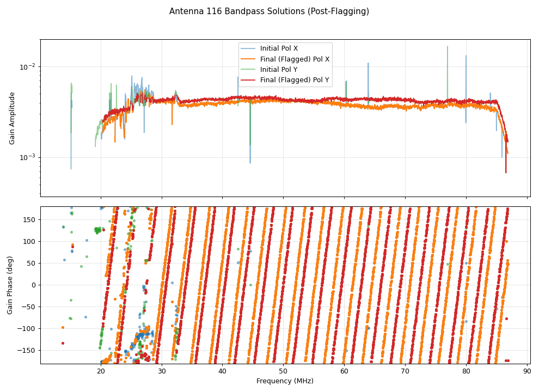Click the 'Gain Phase (deg)' y-axis label
Viewport: 539px width, 392px height.
(10, 285)
